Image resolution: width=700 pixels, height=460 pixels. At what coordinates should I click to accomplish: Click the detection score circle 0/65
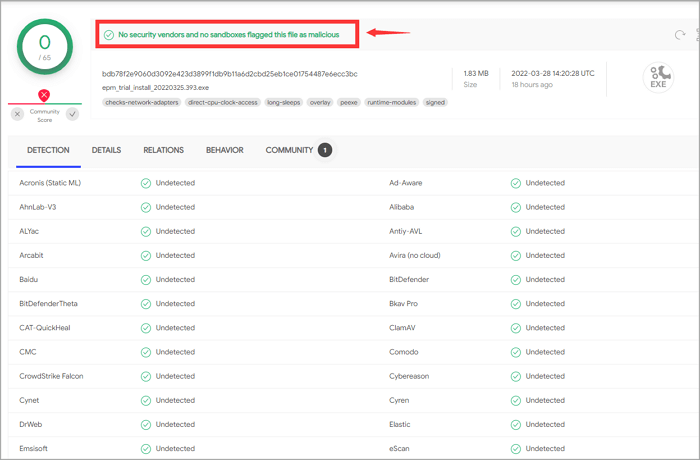[x=44, y=49]
